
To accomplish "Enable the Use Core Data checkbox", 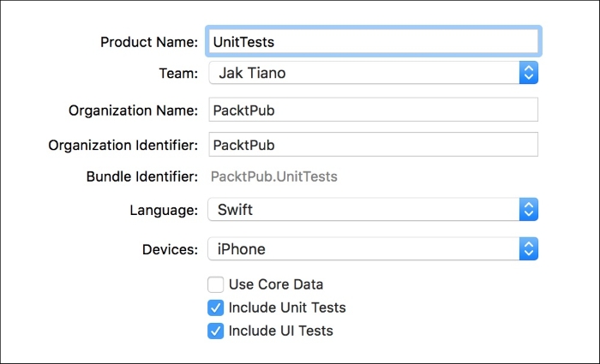I will coord(215,284).
